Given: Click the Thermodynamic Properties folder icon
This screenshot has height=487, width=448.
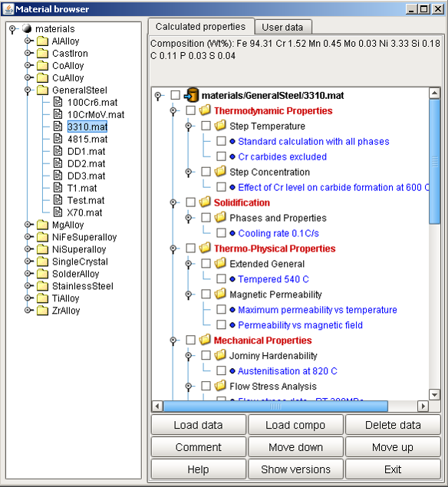Looking at the screenshot, I should (x=205, y=110).
